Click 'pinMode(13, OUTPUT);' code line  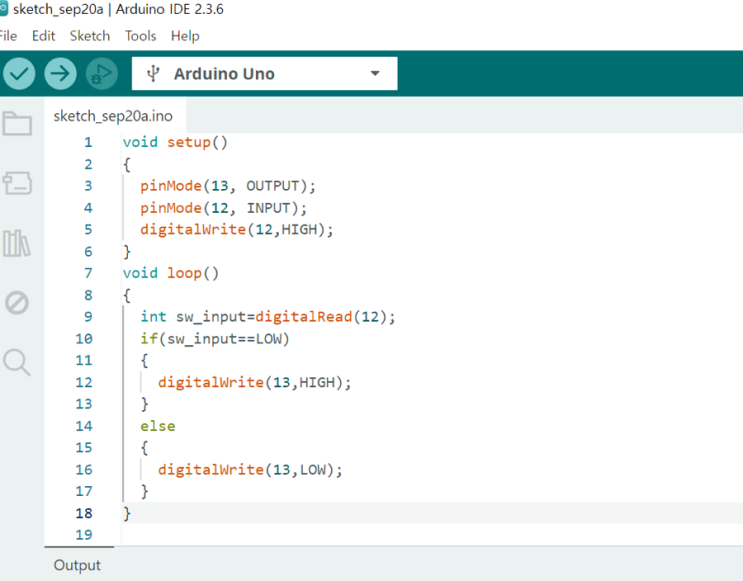(x=228, y=186)
